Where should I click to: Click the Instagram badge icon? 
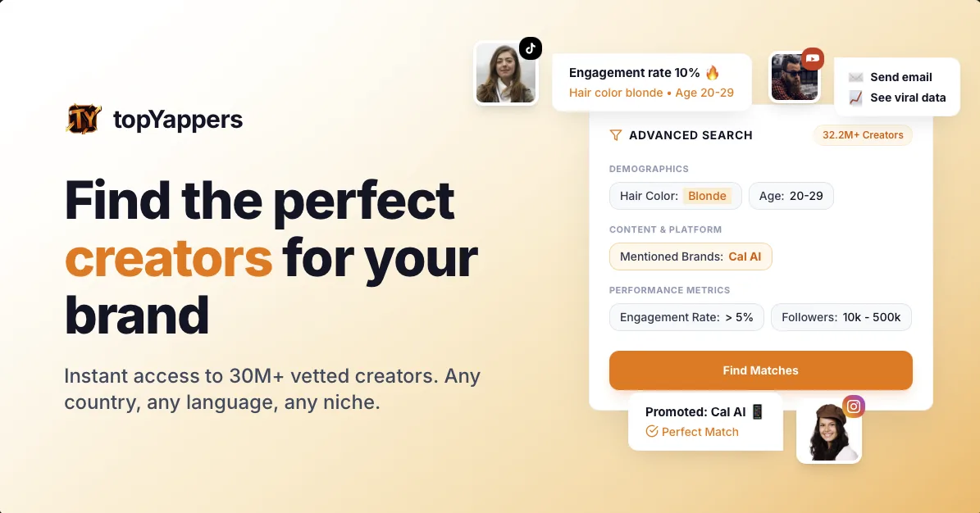[x=854, y=406]
